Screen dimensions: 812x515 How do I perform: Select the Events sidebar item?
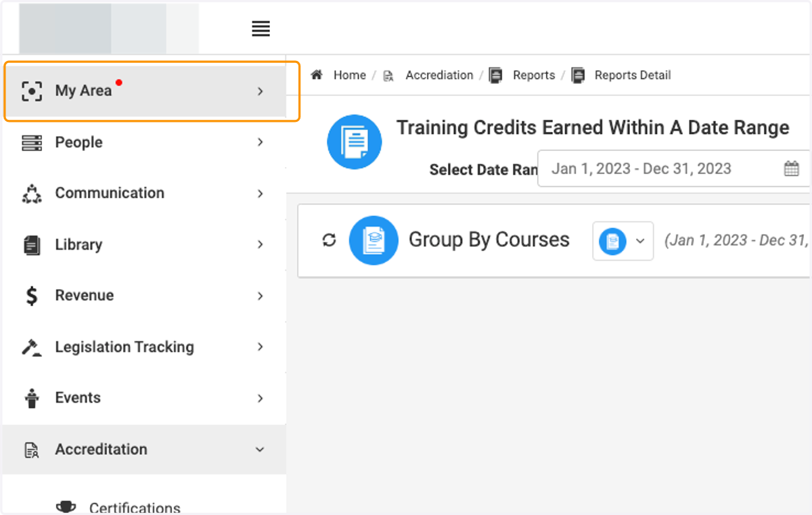point(144,398)
